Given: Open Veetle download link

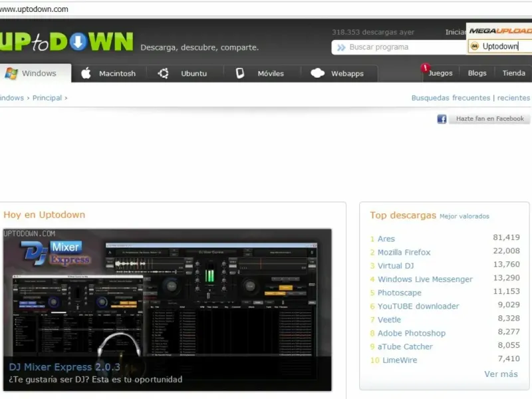Looking at the screenshot, I should coord(389,320).
